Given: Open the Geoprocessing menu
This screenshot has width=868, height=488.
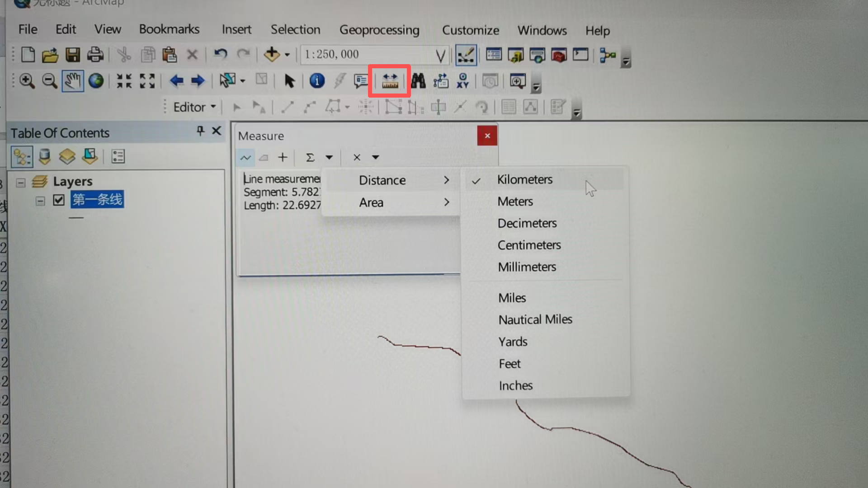Looking at the screenshot, I should coord(379,30).
